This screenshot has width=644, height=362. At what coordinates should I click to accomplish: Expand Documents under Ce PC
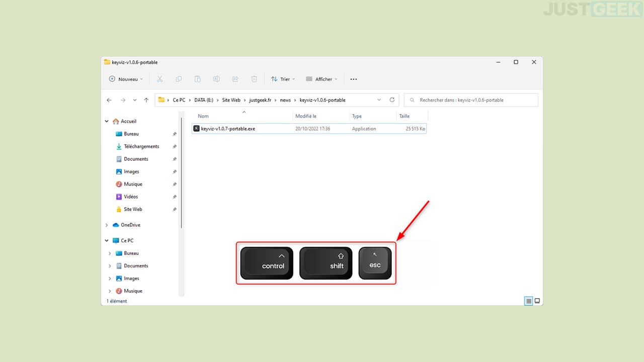(x=110, y=266)
